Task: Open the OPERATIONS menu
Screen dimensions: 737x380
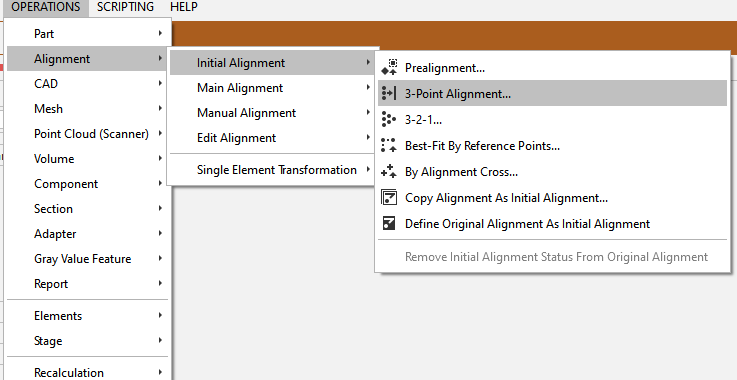Action: 46,7
